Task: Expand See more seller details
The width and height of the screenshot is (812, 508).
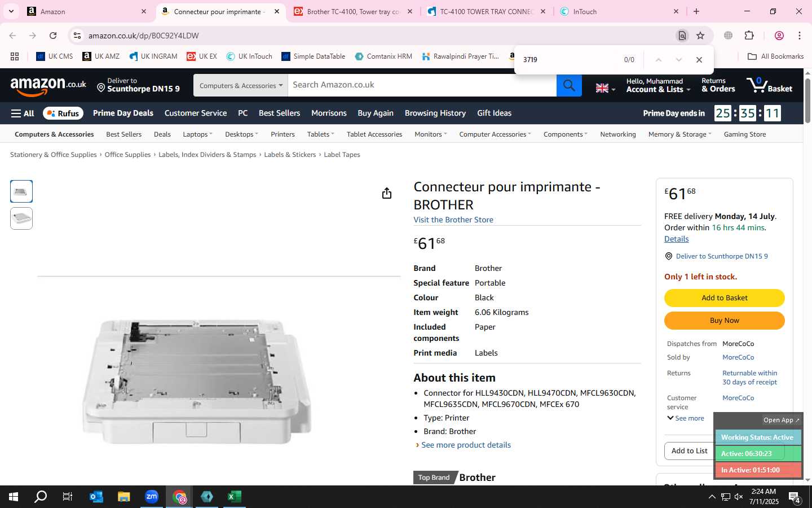Action: tap(686, 418)
